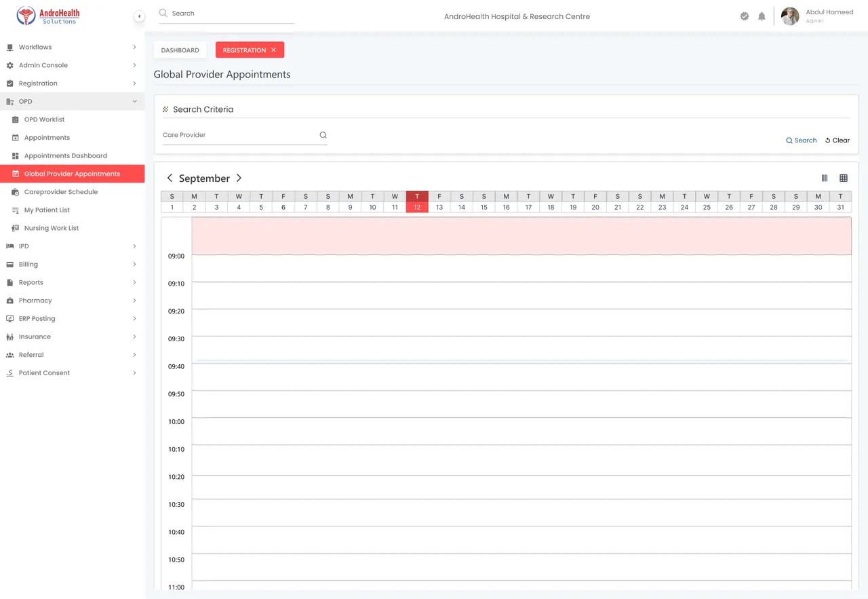Viewport: 868px width, 599px height.
Task: Switch to the Dashboard tab
Action: point(180,50)
